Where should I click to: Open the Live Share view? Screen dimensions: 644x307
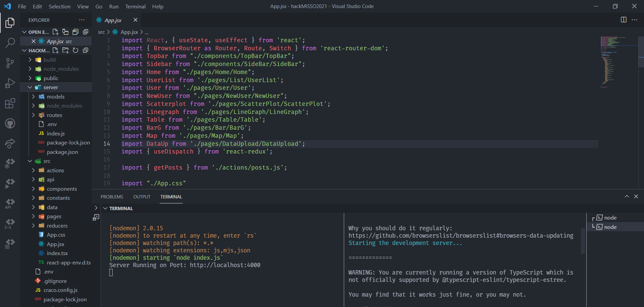10,143
